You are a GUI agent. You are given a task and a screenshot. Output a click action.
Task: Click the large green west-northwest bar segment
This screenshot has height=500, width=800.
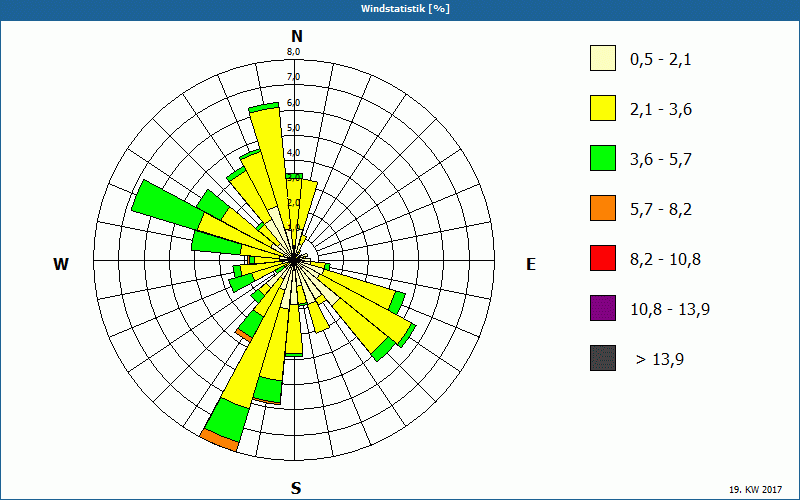pos(168,204)
